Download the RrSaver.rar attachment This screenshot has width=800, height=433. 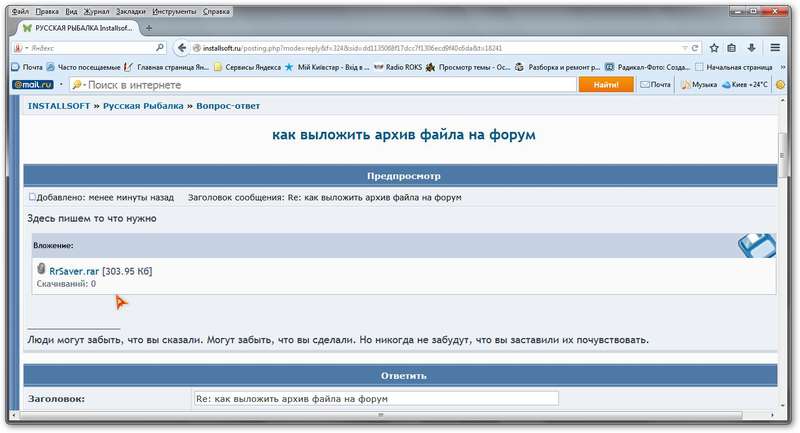[74, 271]
